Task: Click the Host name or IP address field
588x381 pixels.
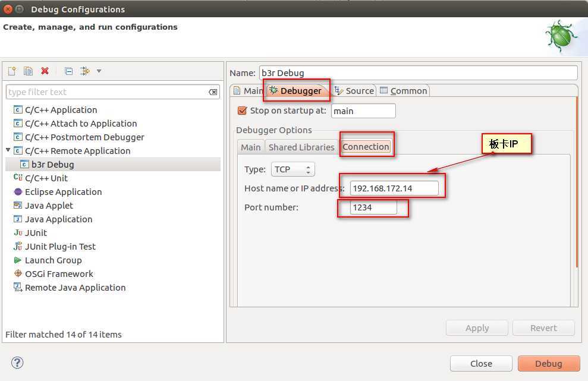Action: (394, 188)
